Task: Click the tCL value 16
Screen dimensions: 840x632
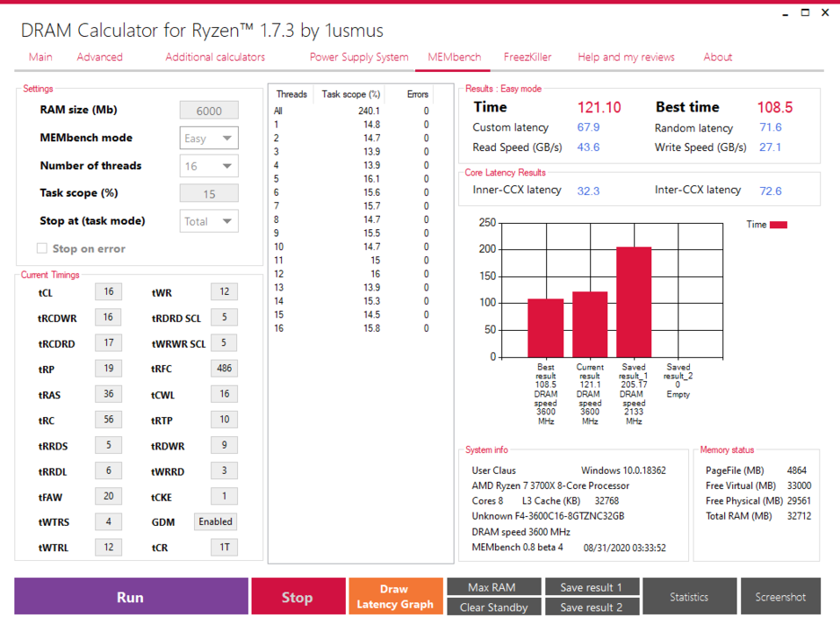Action: pos(108,291)
